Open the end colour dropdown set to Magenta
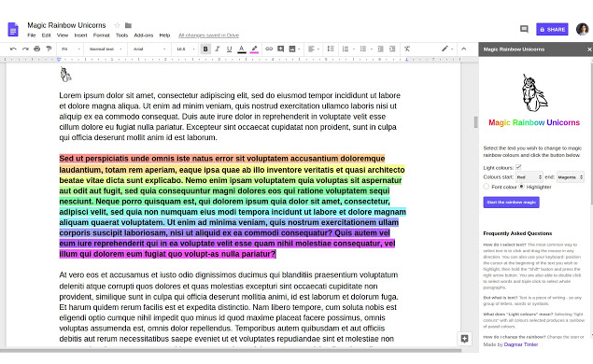This screenshot has width=593, height=364. point(570,177)
